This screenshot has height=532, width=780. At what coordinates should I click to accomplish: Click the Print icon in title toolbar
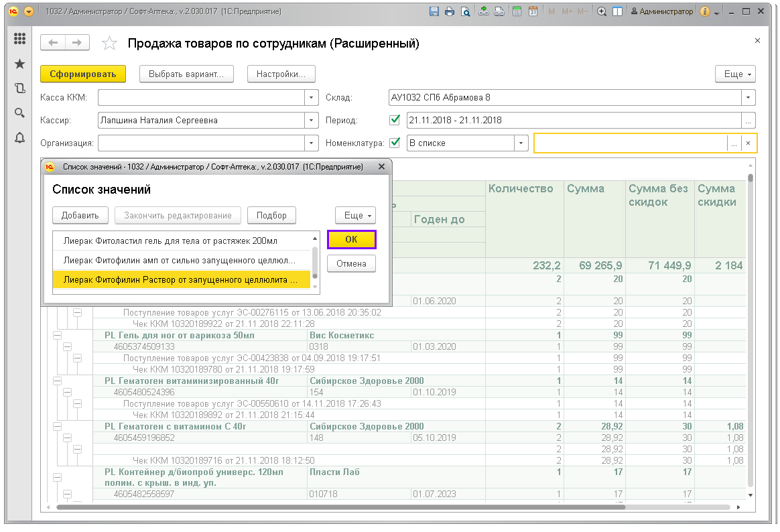point(450,11)
